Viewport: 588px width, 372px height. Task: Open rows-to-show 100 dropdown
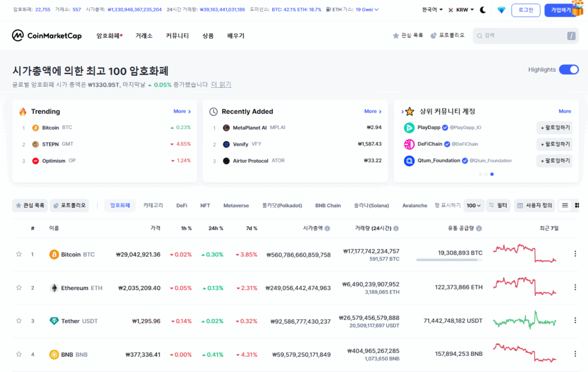point(474,205)
